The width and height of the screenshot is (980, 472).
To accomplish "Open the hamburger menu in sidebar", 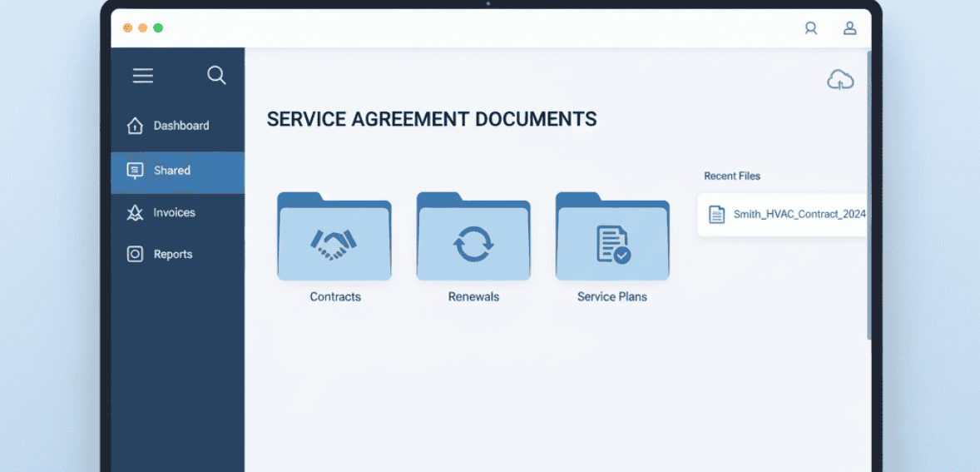I will [142, 76].
